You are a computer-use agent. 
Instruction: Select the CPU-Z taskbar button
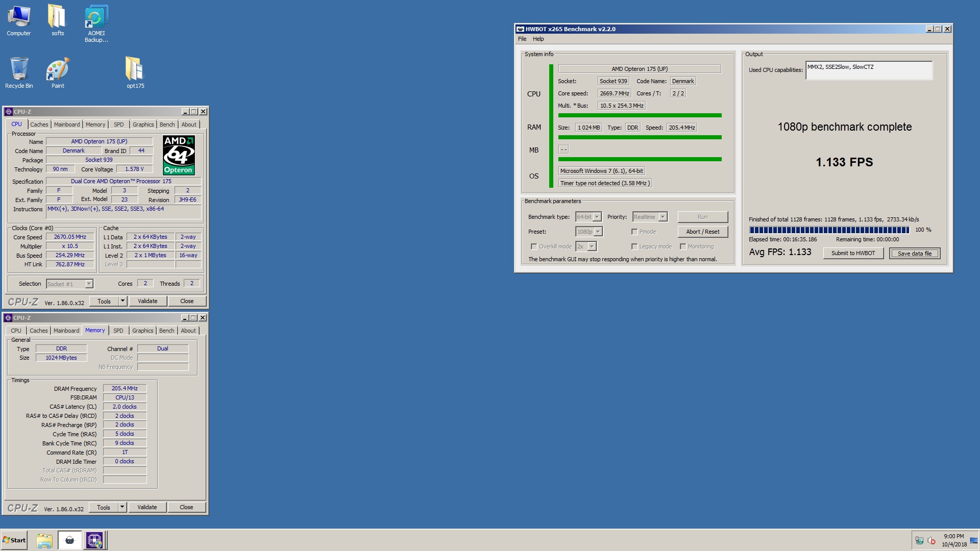[x=94, y=540]
